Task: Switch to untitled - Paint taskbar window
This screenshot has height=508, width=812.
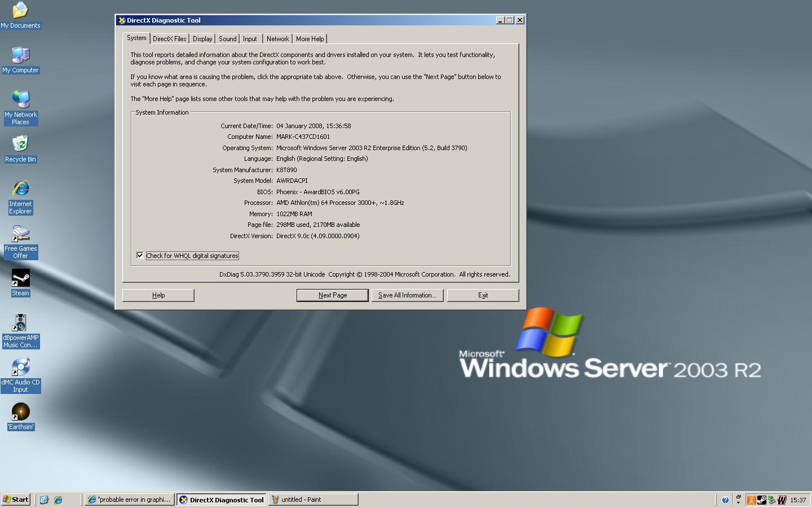Action: click(313, 500)
